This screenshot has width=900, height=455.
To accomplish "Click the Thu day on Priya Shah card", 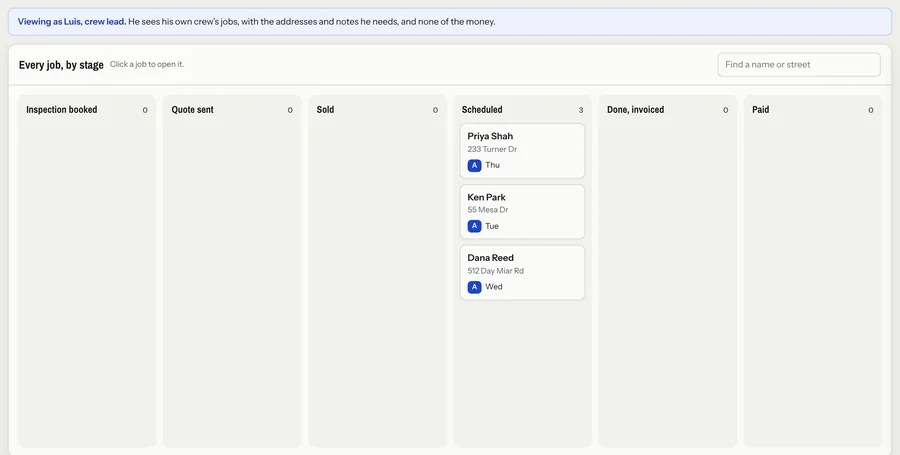I will [492, 165].
